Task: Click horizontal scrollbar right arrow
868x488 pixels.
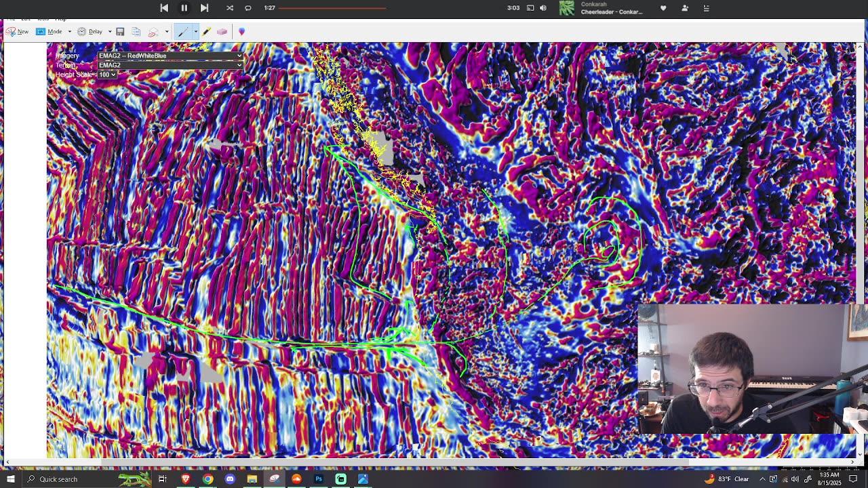Action: tap(852, 462)
